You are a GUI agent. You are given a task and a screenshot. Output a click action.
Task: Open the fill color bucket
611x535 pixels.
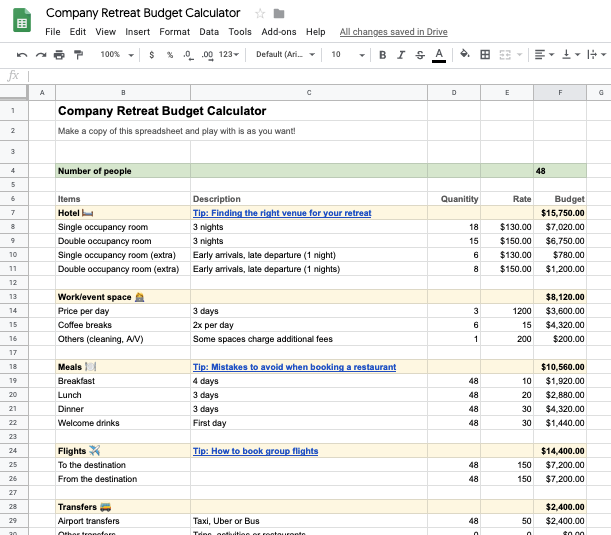465,54
